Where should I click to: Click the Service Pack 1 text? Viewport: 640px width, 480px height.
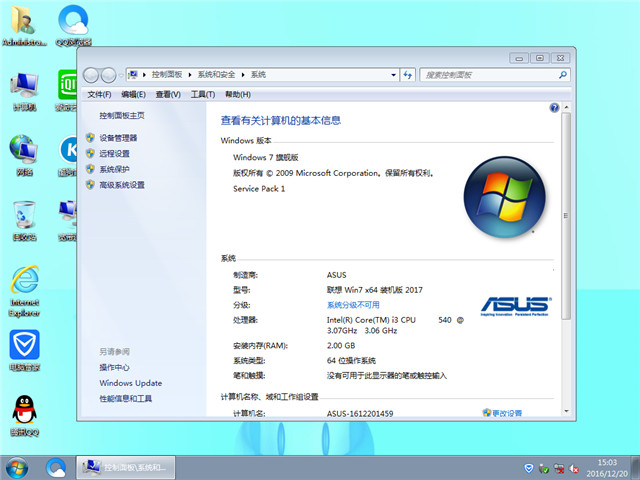pyautogui.click(x=259, y=189)
